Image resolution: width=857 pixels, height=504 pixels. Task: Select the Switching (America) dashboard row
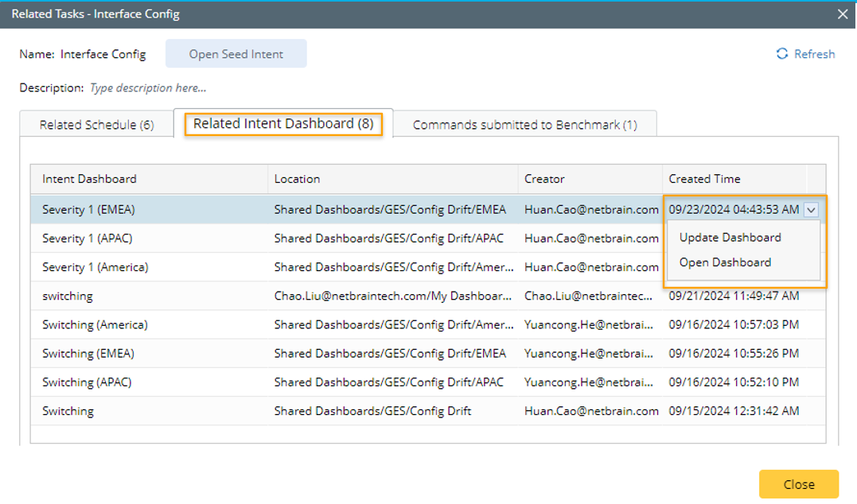(95, 324)
